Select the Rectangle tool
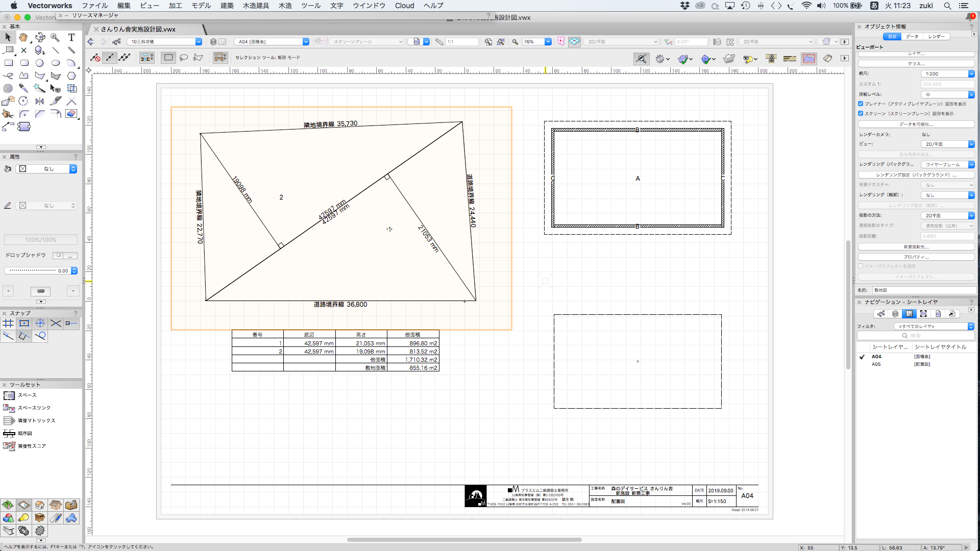980x551 pixels. [8, 63]
